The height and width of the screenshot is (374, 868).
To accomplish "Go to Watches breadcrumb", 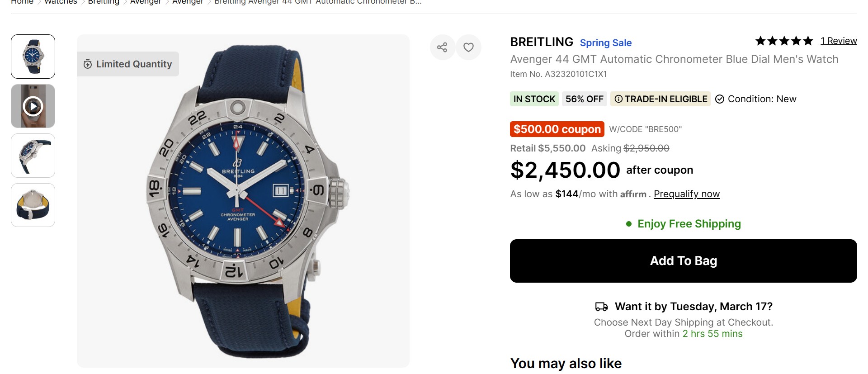I will [61, 2].
